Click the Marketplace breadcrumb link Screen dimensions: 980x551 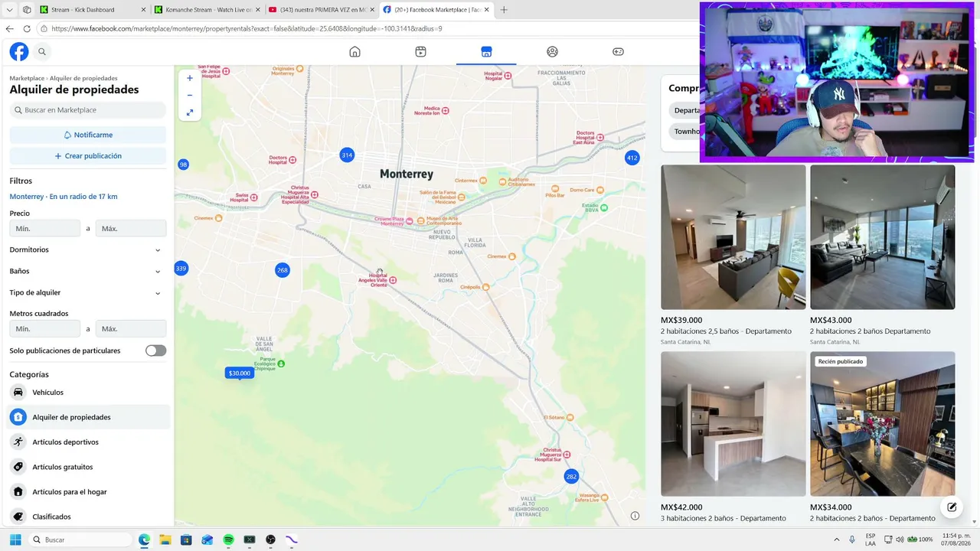click(x=27, y=78)
